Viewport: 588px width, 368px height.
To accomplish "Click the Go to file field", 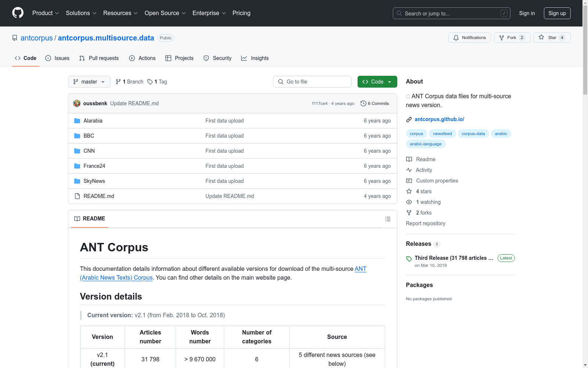I will point(312,82).
